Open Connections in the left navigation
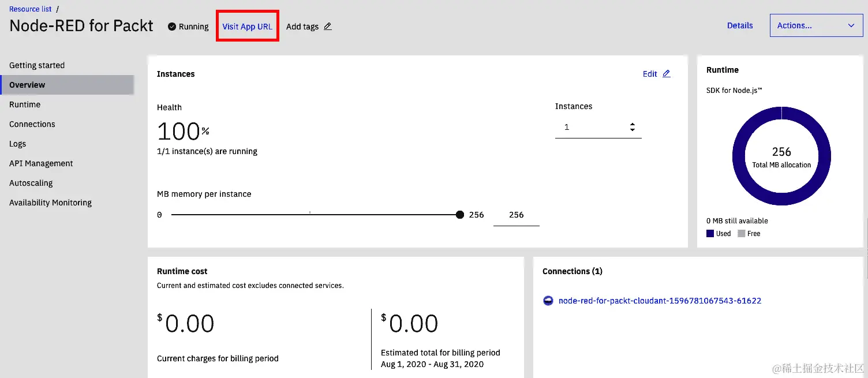 click(x=32, y=124)
